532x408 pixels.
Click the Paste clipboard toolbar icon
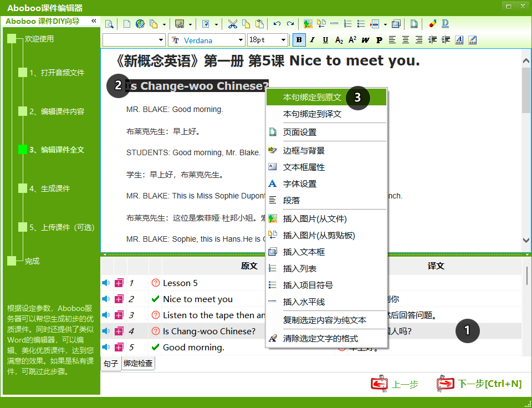259,24
